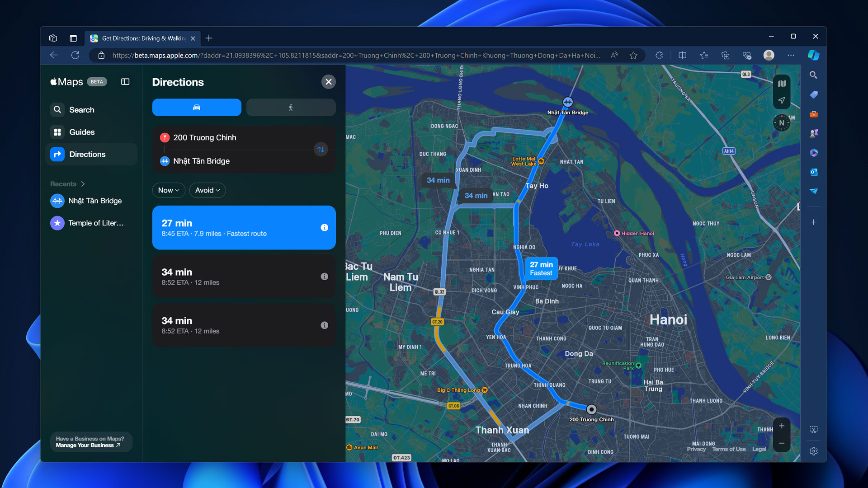Edit the Nhật Tân Bridge destination field

pos(235,161)
